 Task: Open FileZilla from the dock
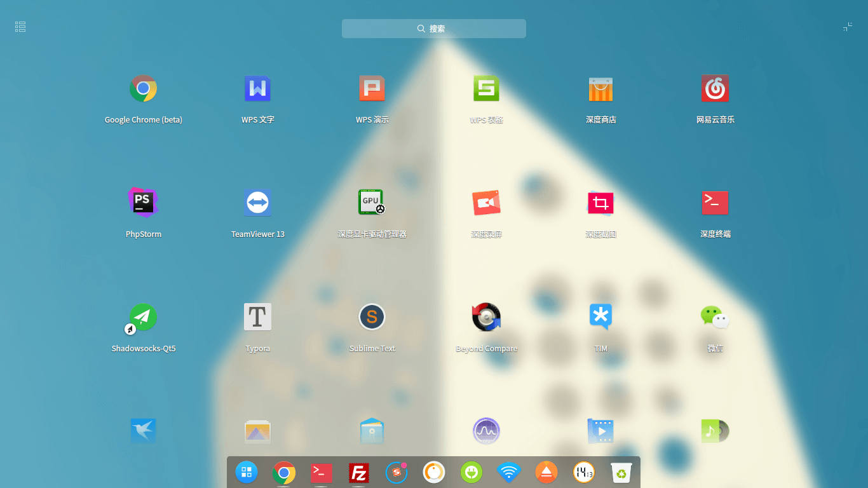pyautogui.click(x=359, y=472)
